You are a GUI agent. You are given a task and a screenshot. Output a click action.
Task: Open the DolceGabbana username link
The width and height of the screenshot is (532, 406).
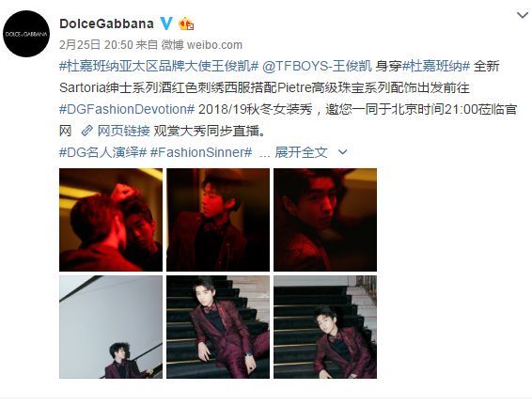click(x=106, y=23)
